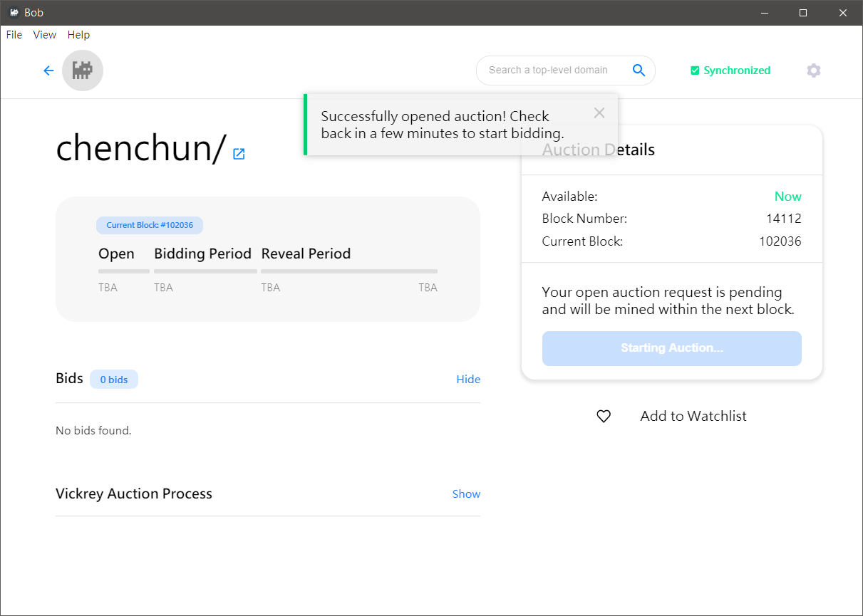The image size is (863, 616).
Task: Click the Current Block #102036 badge
Action: [x=150, y=225]
